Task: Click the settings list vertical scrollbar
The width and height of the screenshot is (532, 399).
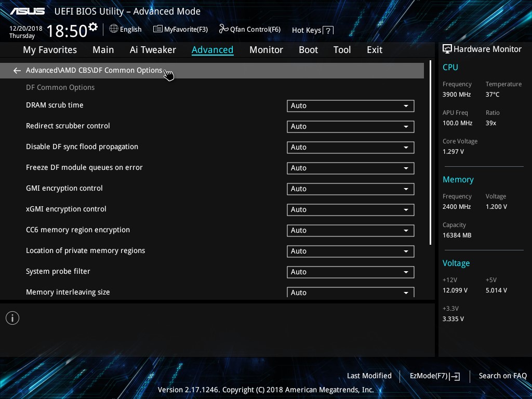Action: (430, 153)
